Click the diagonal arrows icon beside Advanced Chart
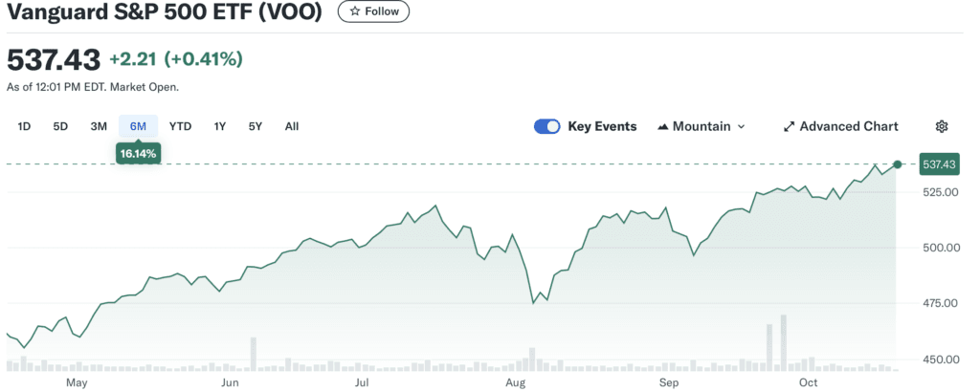The height and width of the screenshot is (392, 980). [790, 126]
